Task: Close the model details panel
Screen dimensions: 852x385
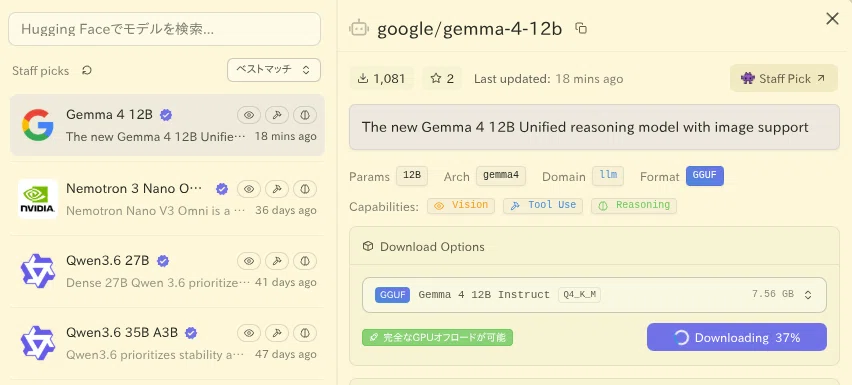Action: (832, 19)
